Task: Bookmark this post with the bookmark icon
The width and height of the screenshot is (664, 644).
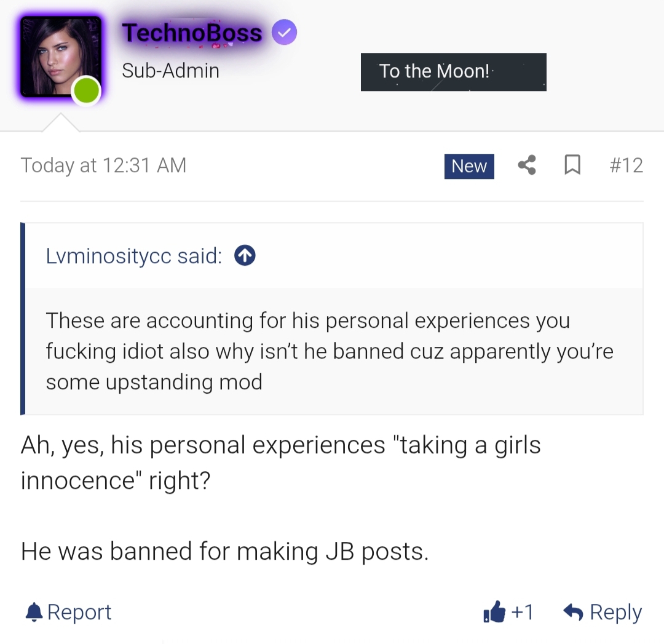Action: pos(572,165)
